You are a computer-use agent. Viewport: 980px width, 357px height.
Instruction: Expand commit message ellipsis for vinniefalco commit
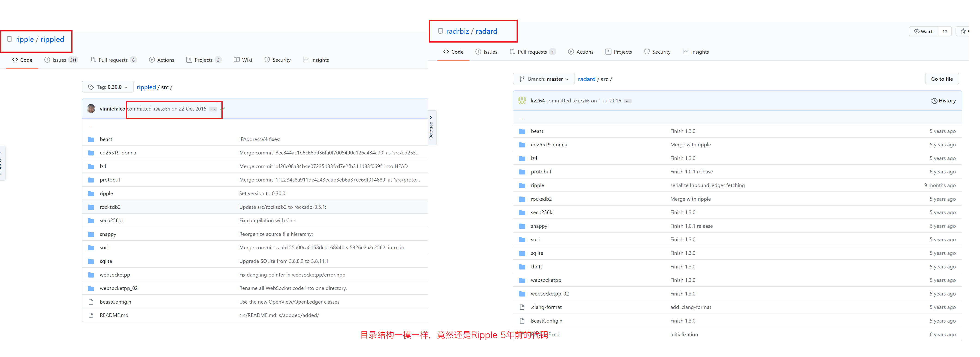[x=213, y=109]
